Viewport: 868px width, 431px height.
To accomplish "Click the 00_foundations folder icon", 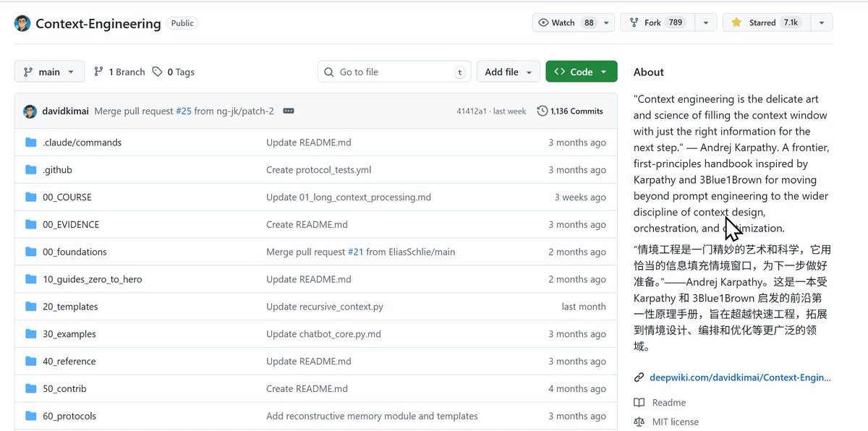I will [x=31, y=252].
